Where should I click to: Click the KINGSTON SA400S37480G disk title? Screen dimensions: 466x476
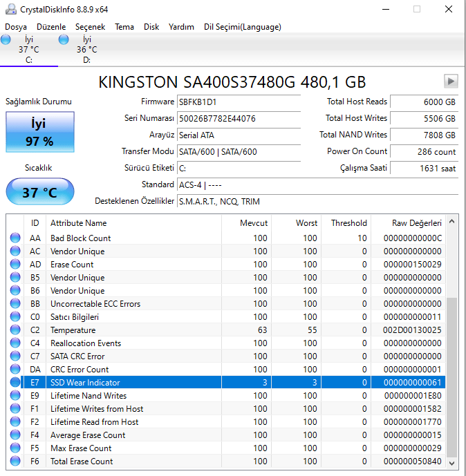[x=232, y=82]
